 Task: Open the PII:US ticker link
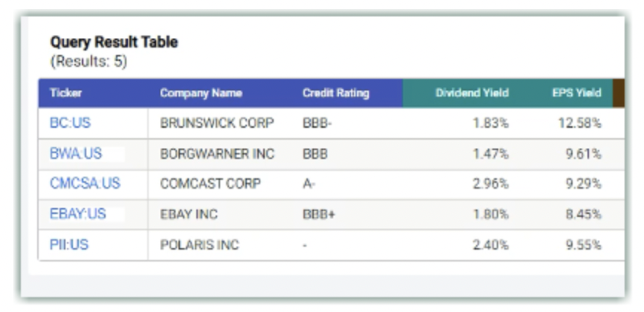pyautogui.click(x=68, y=244)
